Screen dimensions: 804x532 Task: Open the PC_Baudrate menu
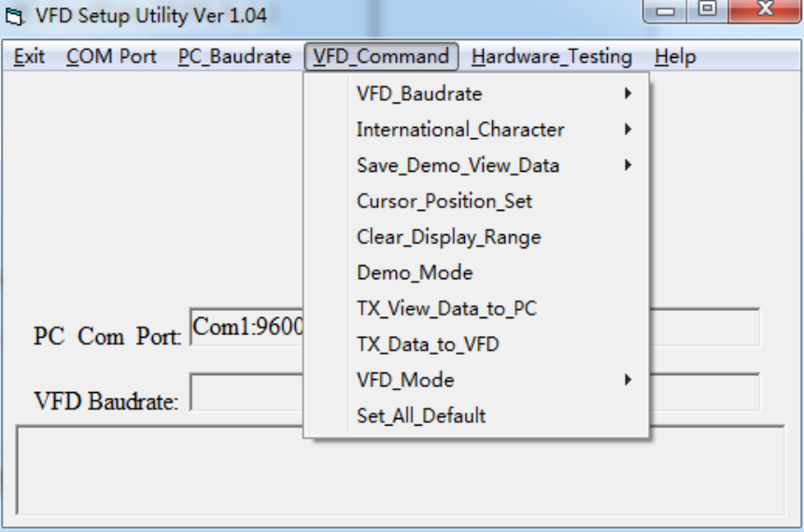pos(234,57)
